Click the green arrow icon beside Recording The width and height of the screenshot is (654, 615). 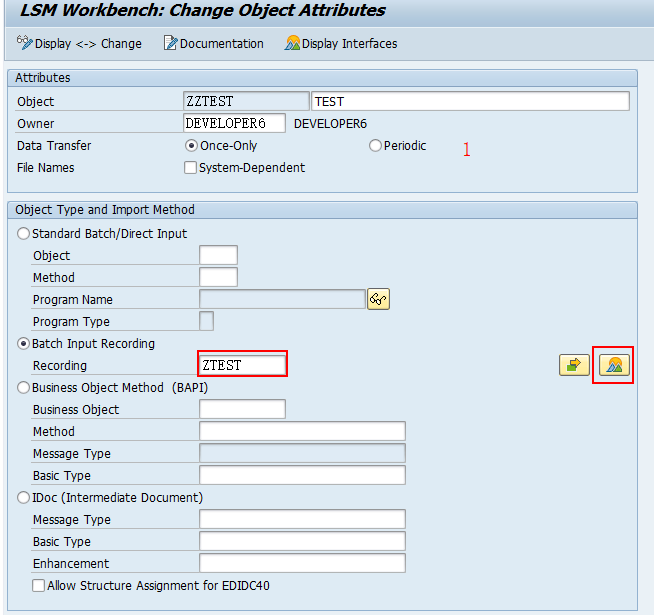pos(574,365)
